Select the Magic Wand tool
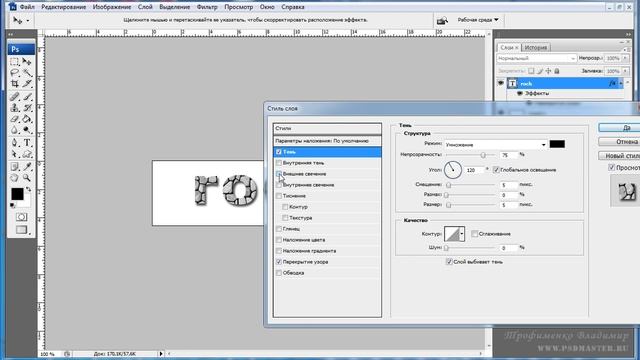This screenshot has width=640, height=360. [27, 73]
